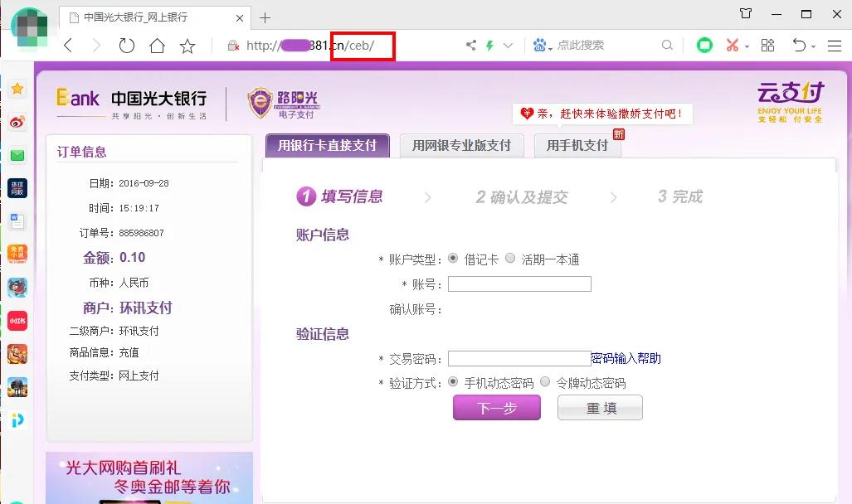The width and height of the screenshot is (852, 504).
Task: Click the bookmarks star icon in the sidebar
Action: click(17, 88)
